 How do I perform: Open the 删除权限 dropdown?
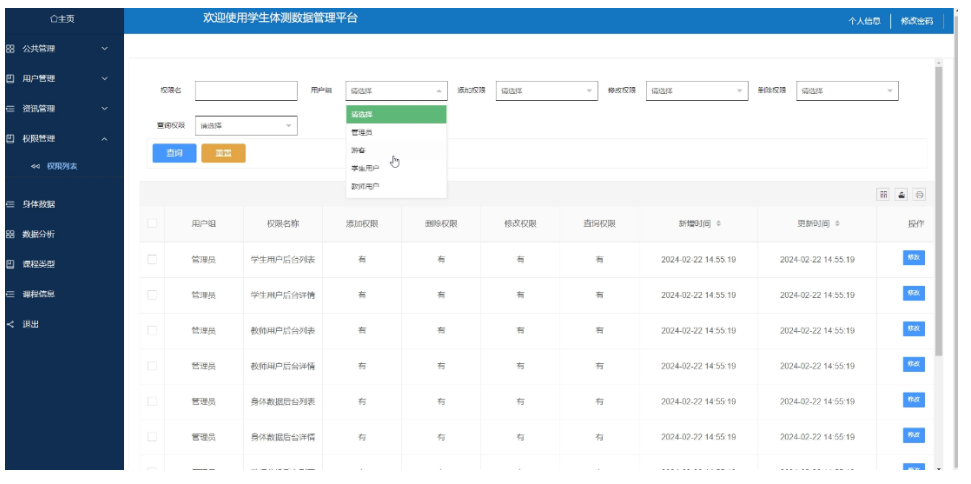point(847,91)
